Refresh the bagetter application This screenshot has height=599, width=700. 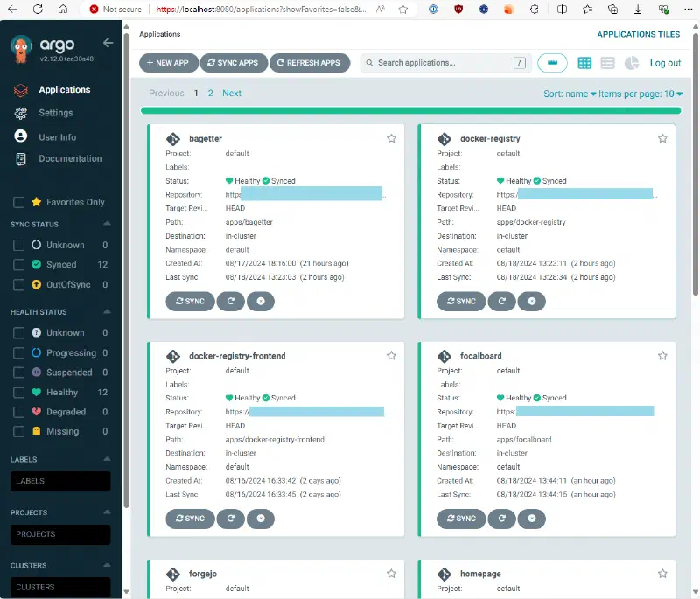click(x=231, y=301)
